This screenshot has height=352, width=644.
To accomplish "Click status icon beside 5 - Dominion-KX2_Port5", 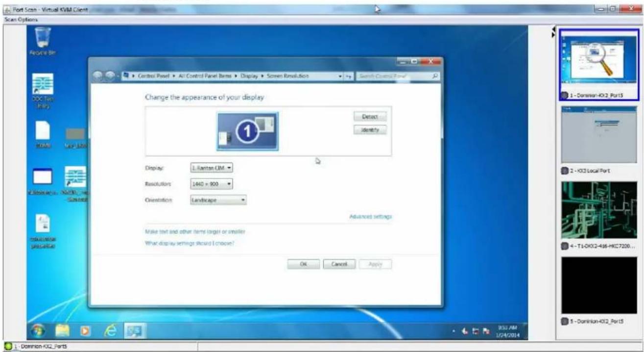I will (x=564, y=321).
